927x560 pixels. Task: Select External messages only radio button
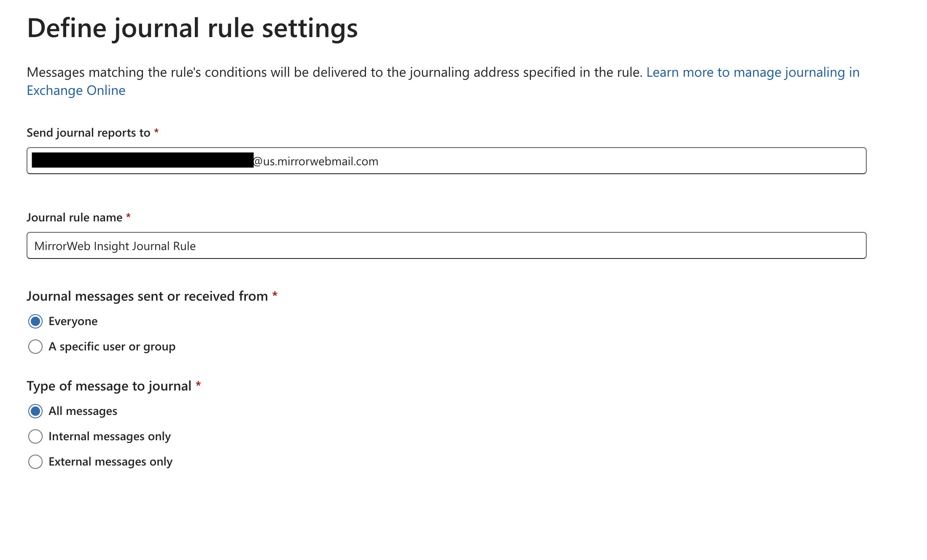tap(35, 462)
